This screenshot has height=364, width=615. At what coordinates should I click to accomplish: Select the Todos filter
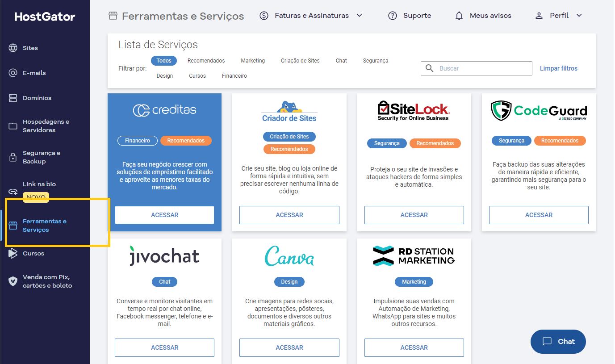(x=164, y=61)
